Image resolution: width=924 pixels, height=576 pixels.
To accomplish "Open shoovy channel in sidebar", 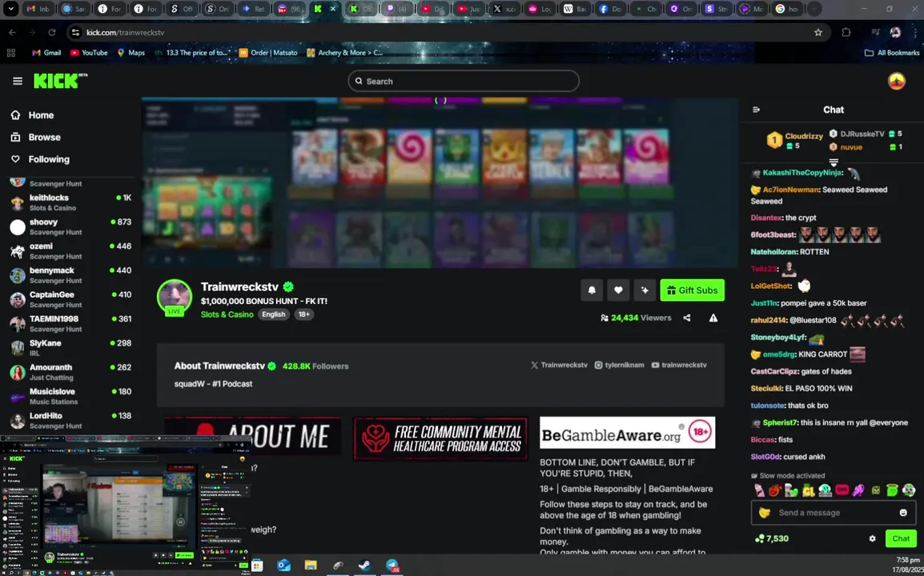I will 70,226.
